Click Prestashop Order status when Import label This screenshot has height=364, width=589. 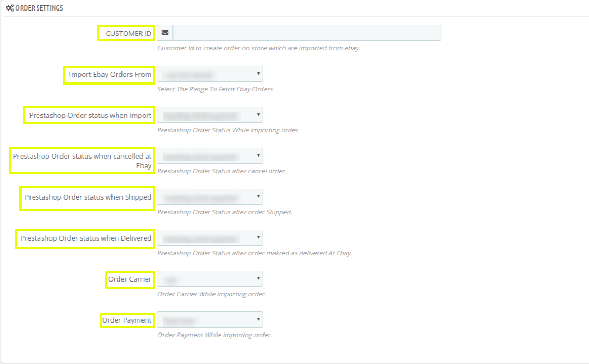pyautogui.click(x=90, y=115)
